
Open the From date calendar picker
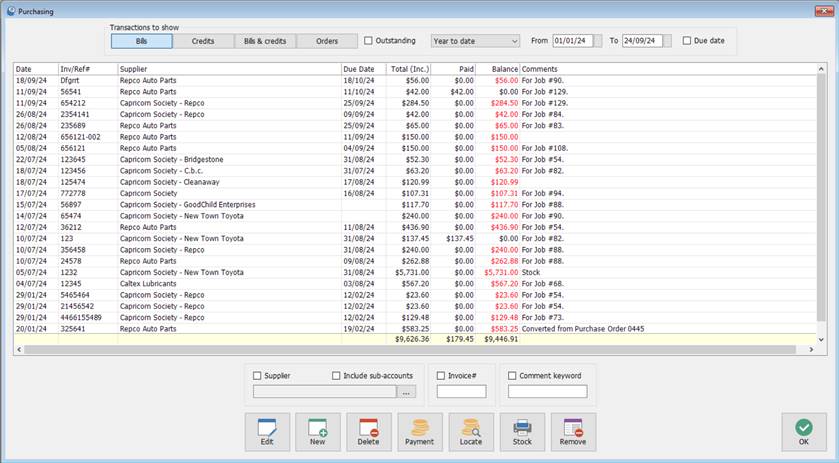click(598, 41)
